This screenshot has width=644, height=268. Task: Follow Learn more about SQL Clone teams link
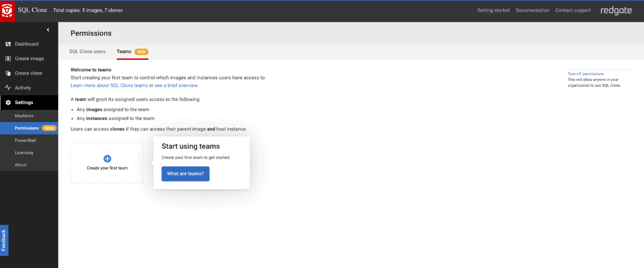pyautogui.click(x=109, y=85)
